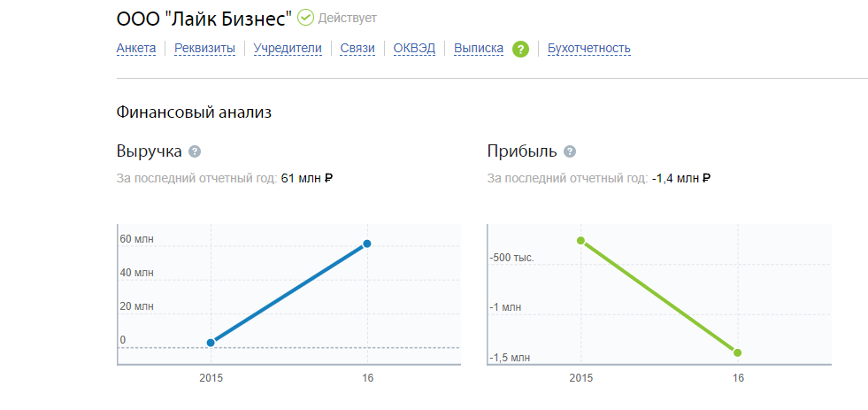
Task: Click the green checkmark status icon
Action: click(305, 18)
